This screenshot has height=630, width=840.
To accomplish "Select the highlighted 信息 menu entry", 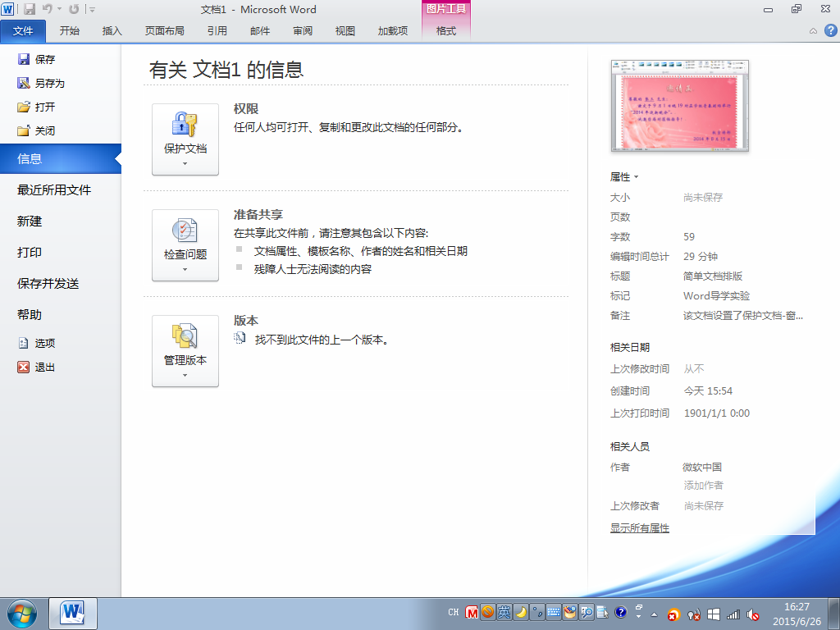I will [x=61, y=158].
